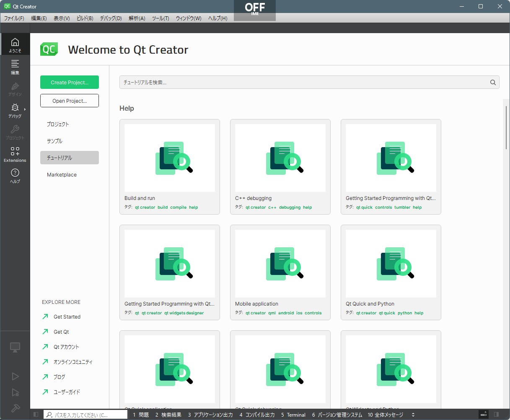
Task: Click the 'android' tag under Mobile application
Action: point(286,313)
